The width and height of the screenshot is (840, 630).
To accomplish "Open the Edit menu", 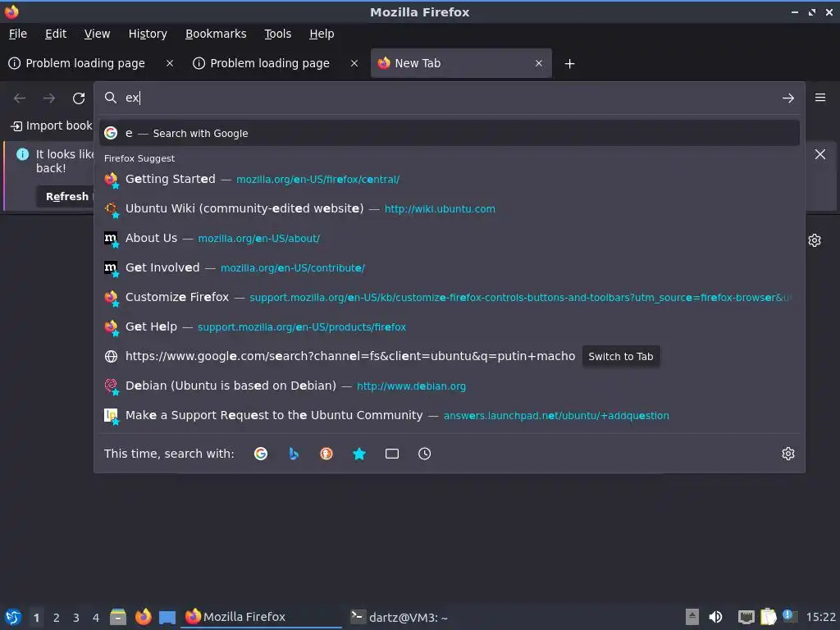I will point(56,34).
